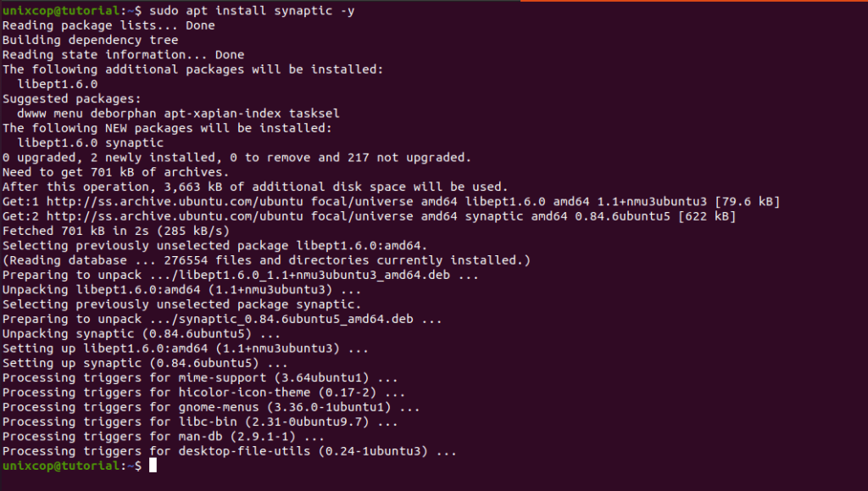The width and height of the screenshot is (868, 491).
Task: Click the first ss.archive.ubuntu.com URL on the Get:1 line
Action: click(x=175, y=202)
